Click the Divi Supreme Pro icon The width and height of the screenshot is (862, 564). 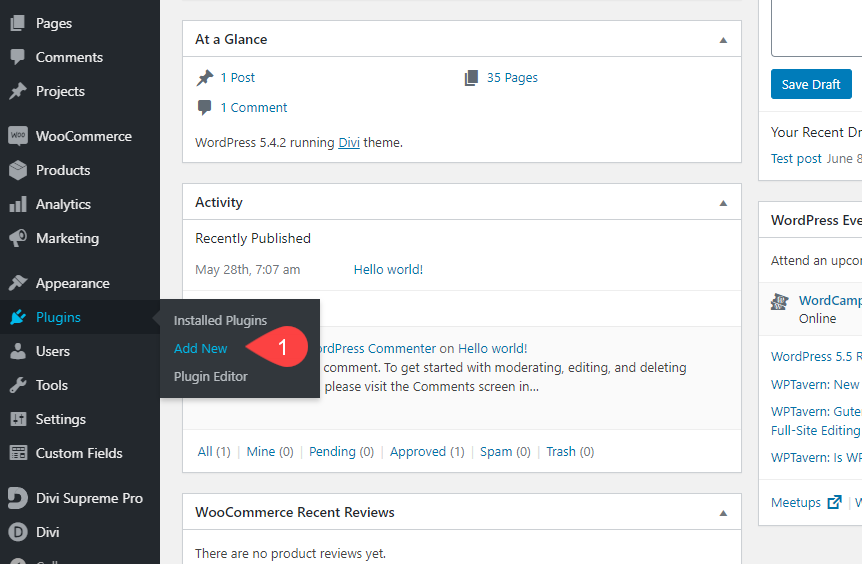pos(17,498)
